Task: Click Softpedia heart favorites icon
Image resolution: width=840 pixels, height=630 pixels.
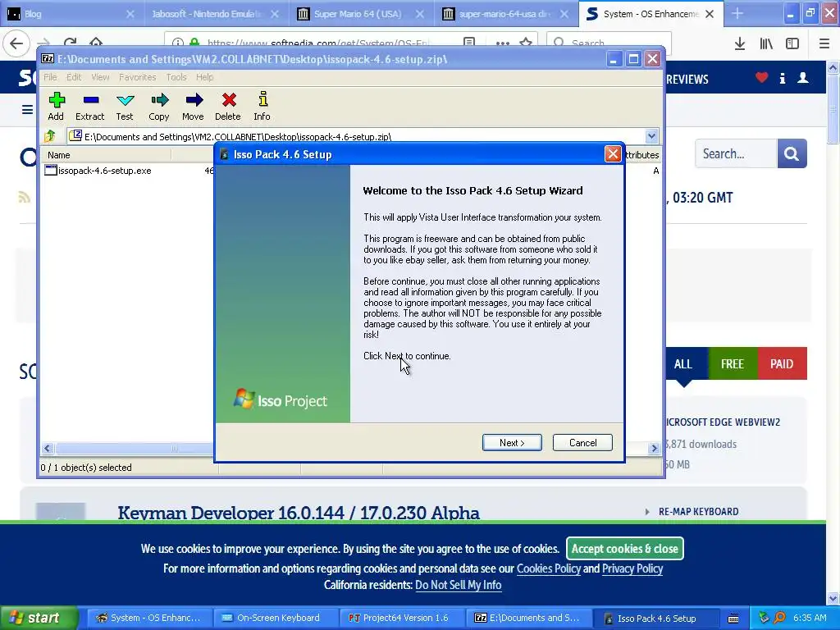Action: [762, 78]
